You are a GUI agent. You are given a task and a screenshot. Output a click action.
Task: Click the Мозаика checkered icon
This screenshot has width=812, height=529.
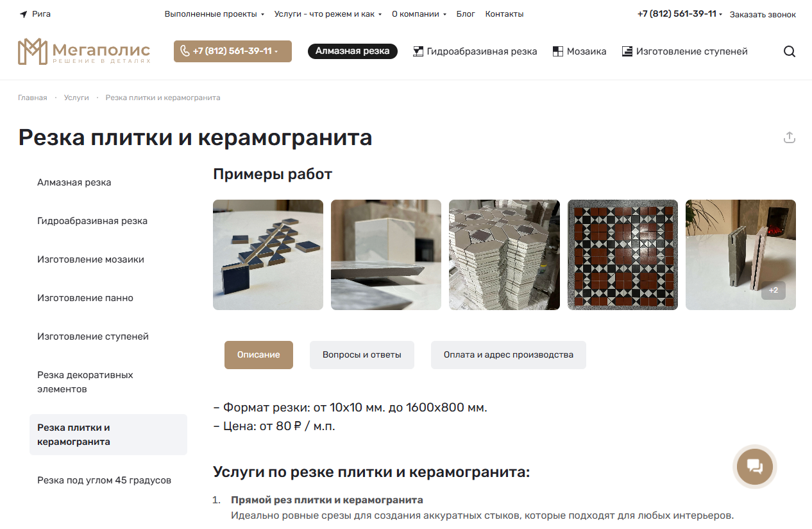pyautogui.click(x=558, y=51)
